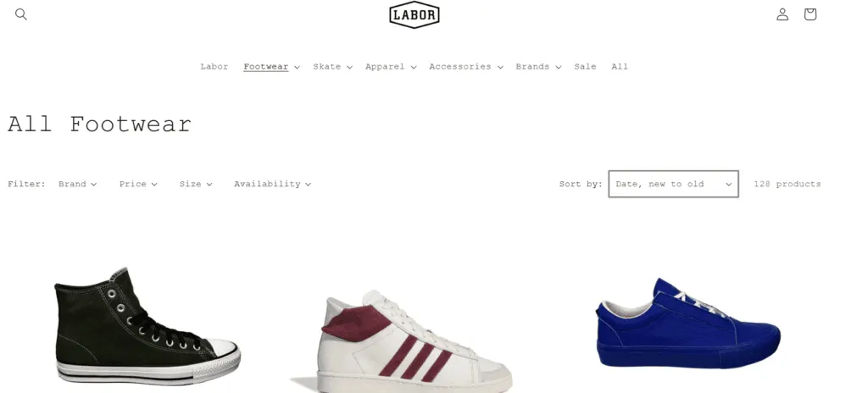Screen dimensions: 868x393
Task: Go to the Sale page
Action: (x=585, y=66)
